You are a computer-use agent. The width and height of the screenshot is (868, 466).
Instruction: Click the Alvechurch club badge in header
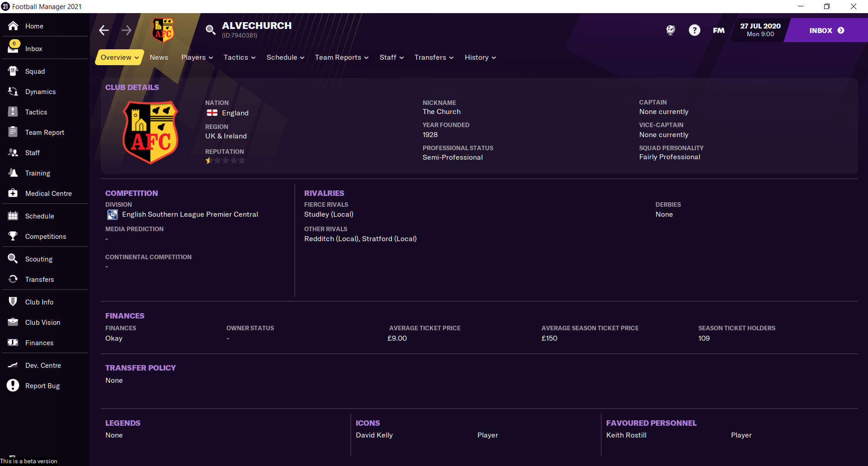(163, 30)
